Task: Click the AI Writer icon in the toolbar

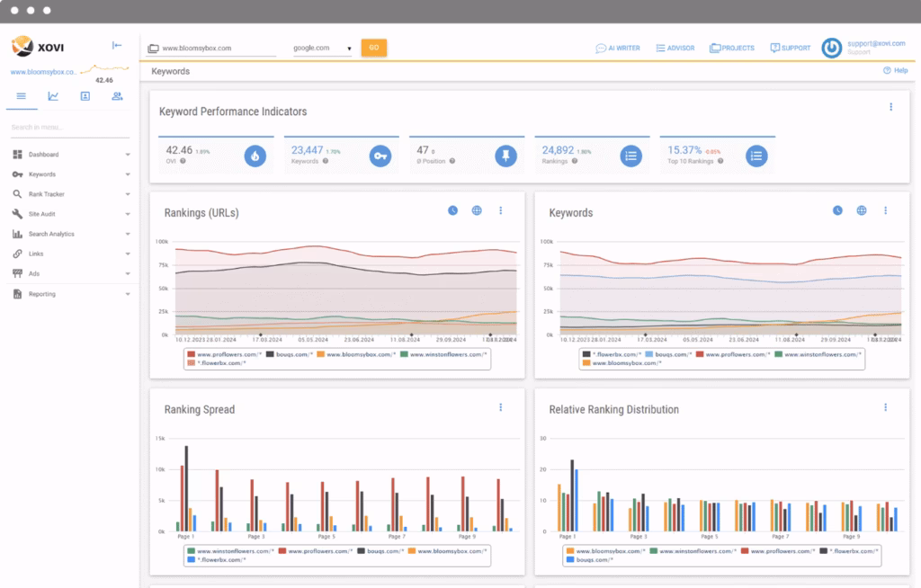Action: pyautogui.click(x=600, y=48)
